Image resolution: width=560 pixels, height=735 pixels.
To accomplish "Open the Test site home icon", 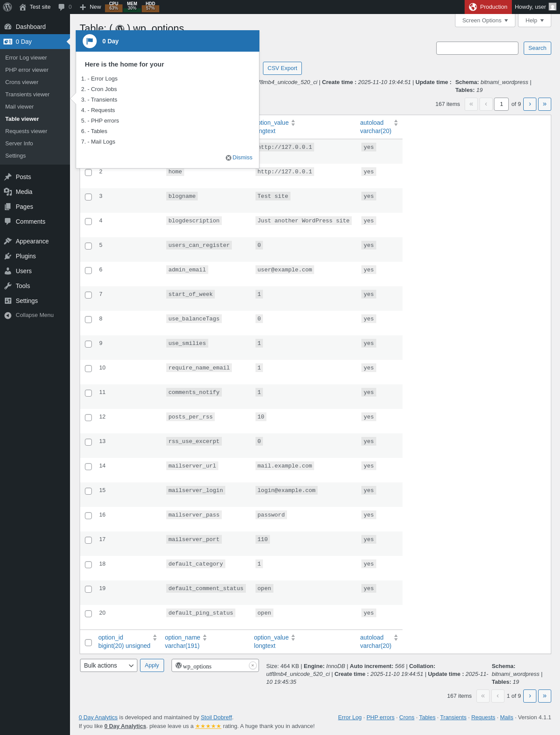I will coord(23,7).
